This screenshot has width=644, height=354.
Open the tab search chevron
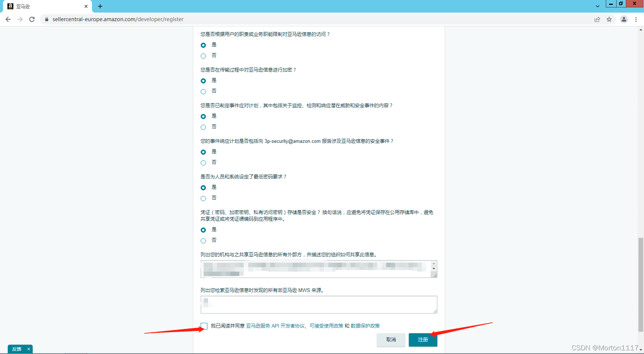pos(598,6)
